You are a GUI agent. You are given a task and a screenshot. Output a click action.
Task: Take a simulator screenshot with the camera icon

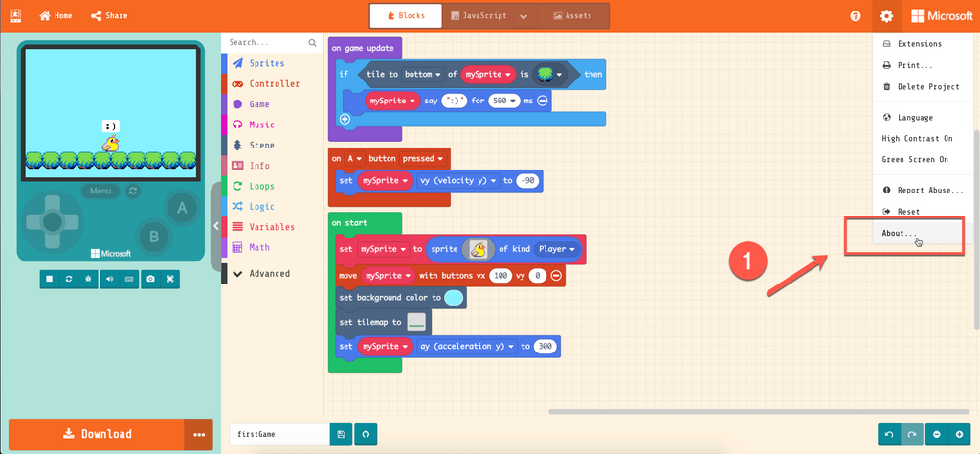coord(150,279)
